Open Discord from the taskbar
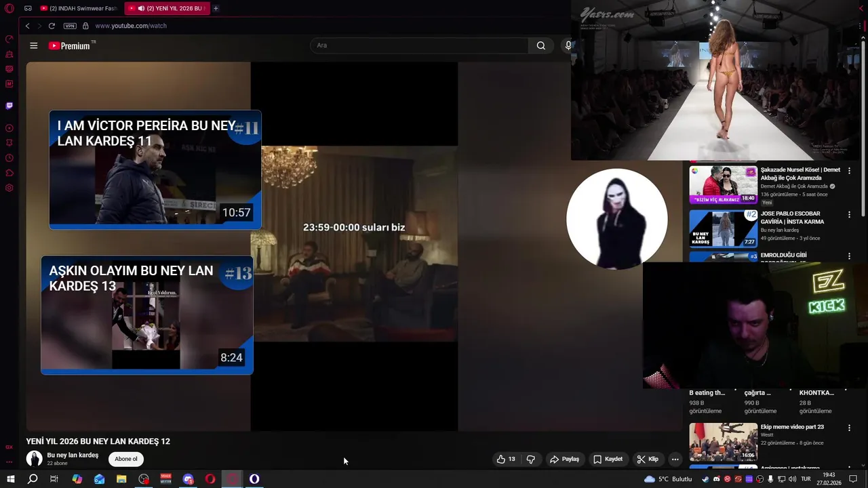This screenshot has height=488, width=868. point(188,479)
